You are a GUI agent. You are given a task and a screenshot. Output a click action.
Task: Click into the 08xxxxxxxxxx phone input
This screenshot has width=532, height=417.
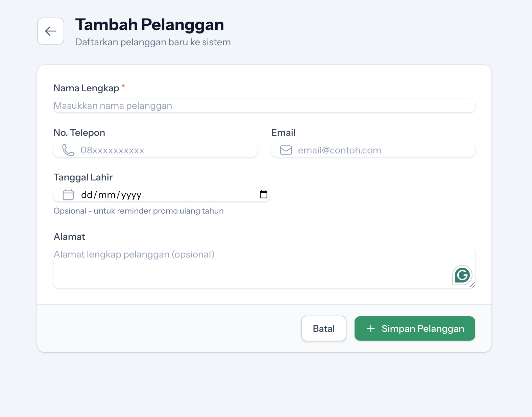click(x=166, y=150)
